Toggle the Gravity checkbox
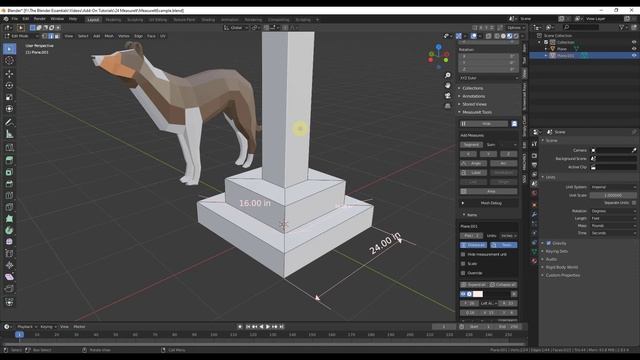 (549, 243)
